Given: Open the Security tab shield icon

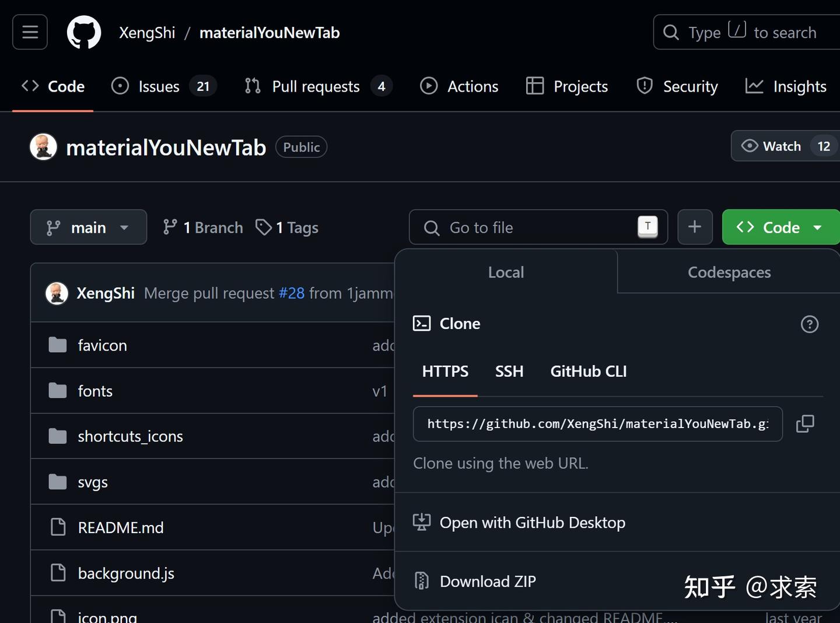Looking at the screenshot, I should (644, 86).
